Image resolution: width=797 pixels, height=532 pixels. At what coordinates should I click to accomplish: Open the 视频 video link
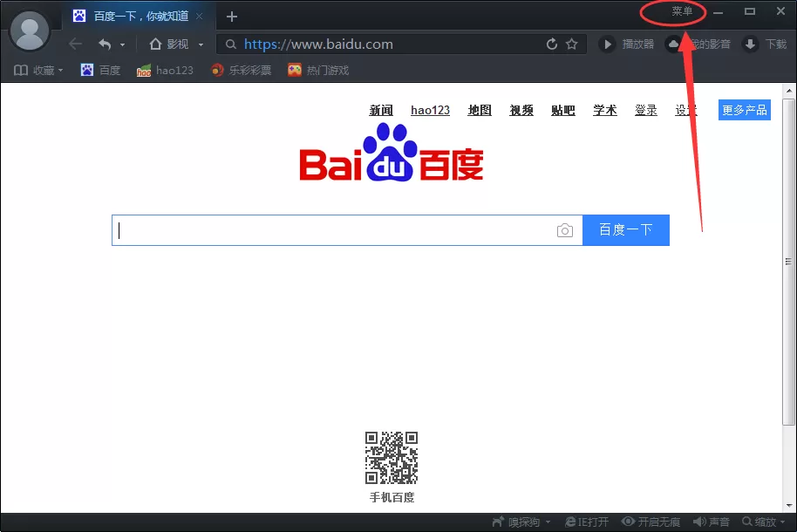521,110
